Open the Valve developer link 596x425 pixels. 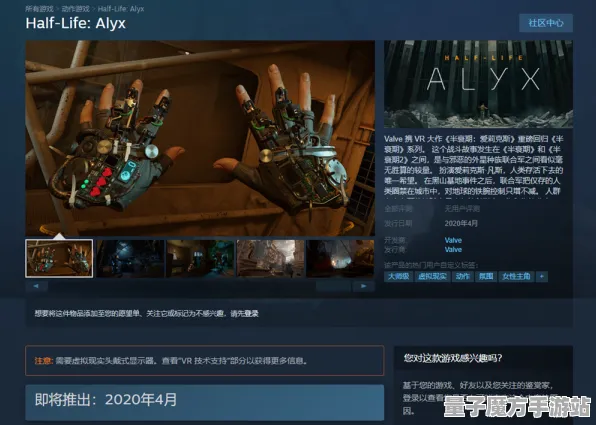point(453,240)
